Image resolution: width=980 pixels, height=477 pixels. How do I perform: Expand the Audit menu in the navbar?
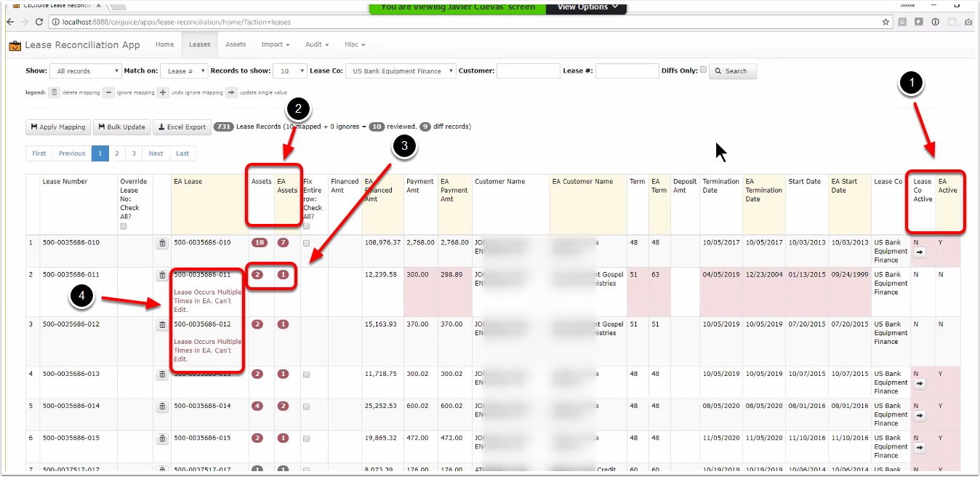click(317, 44)
